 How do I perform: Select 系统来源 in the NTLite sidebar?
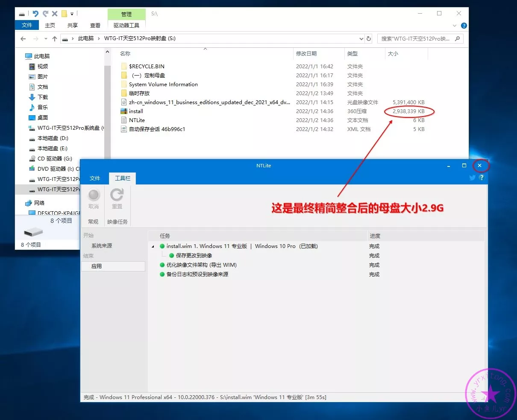click(102, 246)
